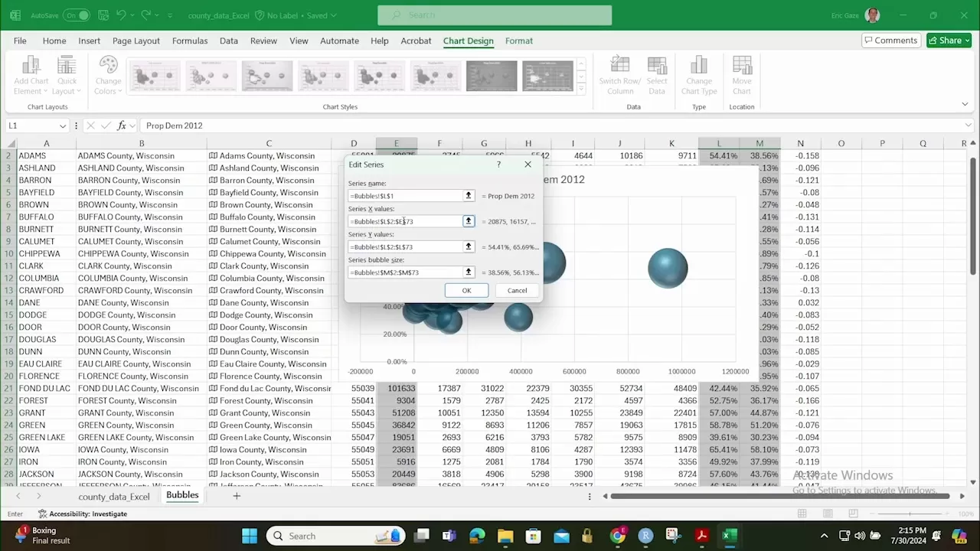The height and width of the screenshot is (551, 980).
Task: Click the range selector icon for Series X values
Action: tap(468, 221)
